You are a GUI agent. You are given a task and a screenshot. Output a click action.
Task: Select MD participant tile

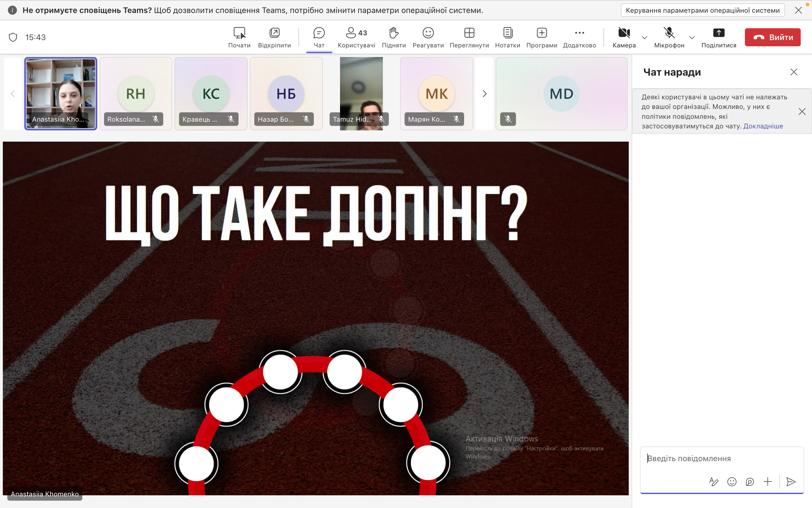point(562,93)
